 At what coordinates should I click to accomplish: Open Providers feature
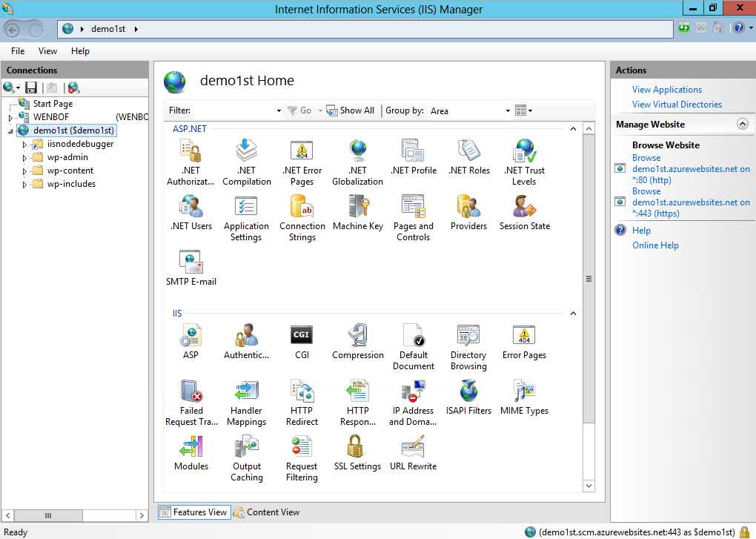(468, 212)
